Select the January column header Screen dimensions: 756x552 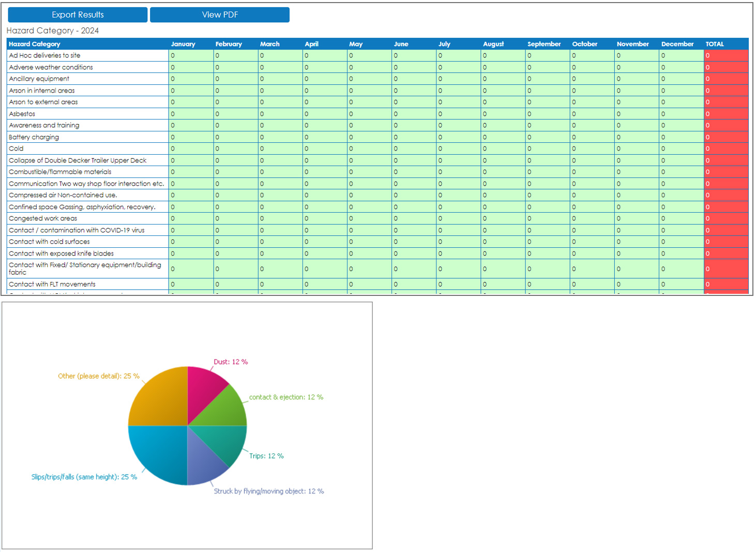coord(183,44)
